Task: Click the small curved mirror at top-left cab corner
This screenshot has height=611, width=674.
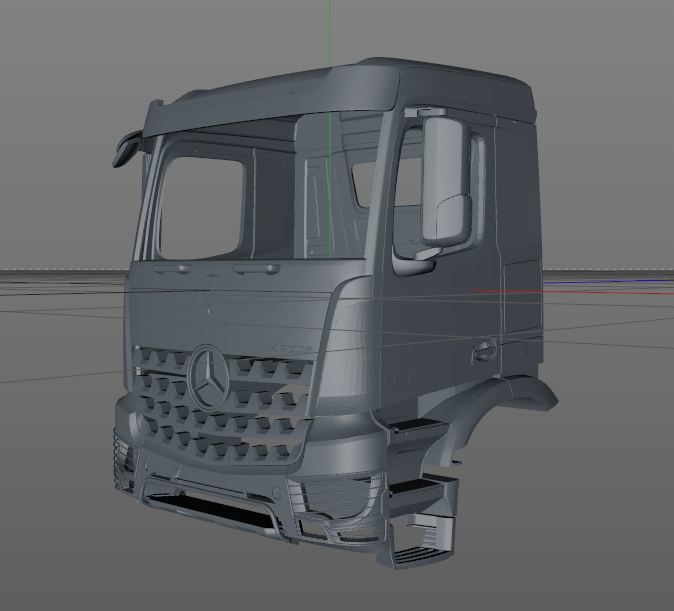Action: pyautogui.click(x=126, y=149)
